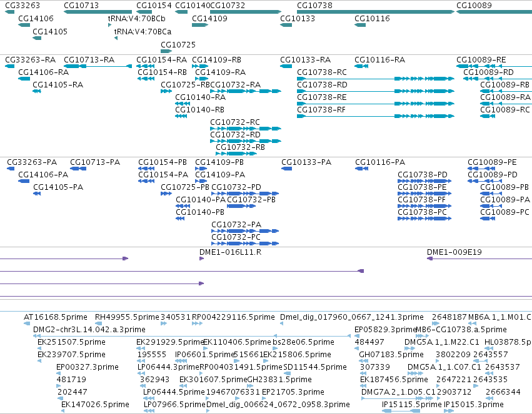Click the tRNA:V4:70BCa feature label
The height and width of the screenshot is (414, 532).
[143, 31]
